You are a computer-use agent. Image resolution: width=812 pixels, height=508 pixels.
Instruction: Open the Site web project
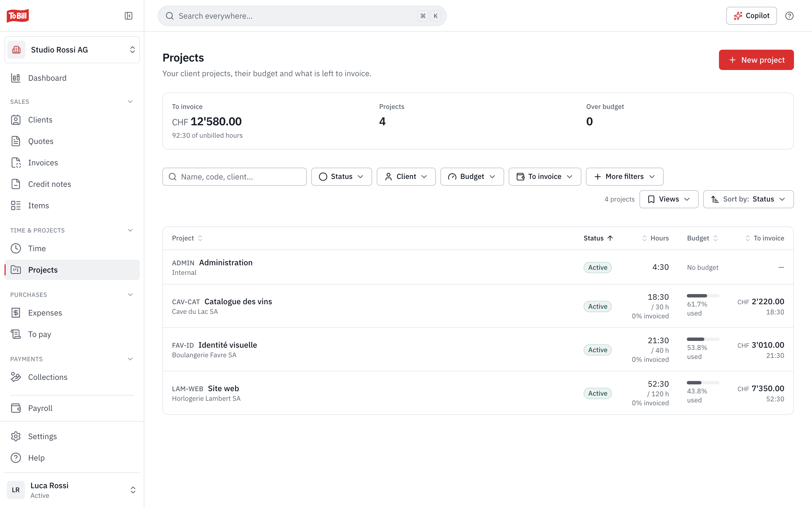pyautogui.click(x=478, y=393)
